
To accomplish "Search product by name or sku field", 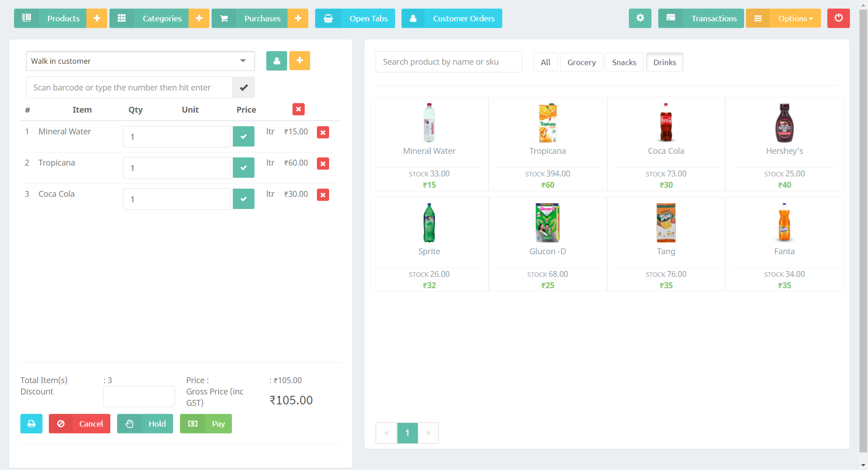I will (x=449, y=62).
